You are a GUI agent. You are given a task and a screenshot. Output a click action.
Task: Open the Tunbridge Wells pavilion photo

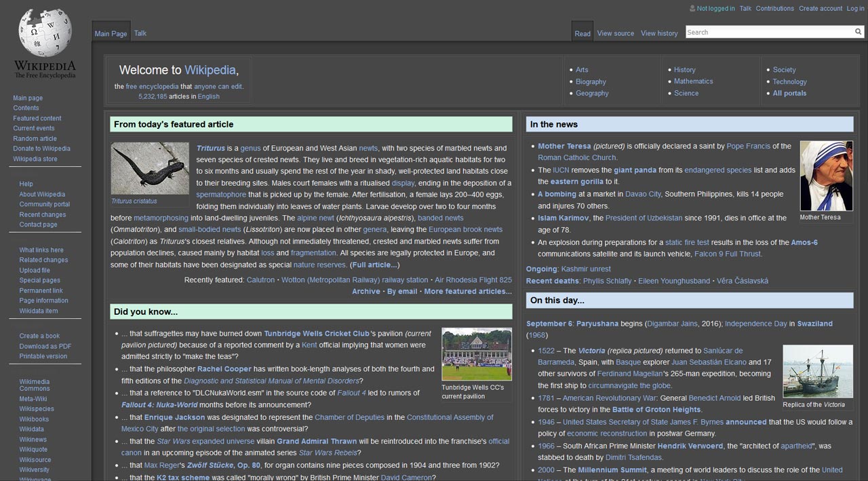(476, 354)
